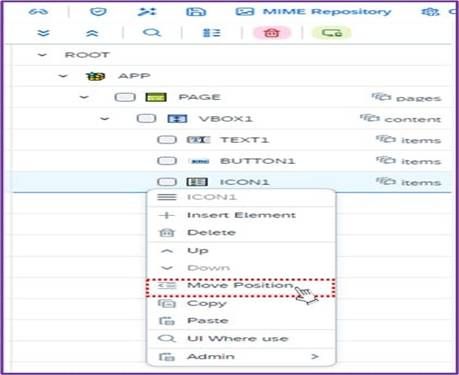The width and height of the screenshot is (459, 375).
Task: Click the TEXT1 element type icon
Action: click(x=198, y=140)
